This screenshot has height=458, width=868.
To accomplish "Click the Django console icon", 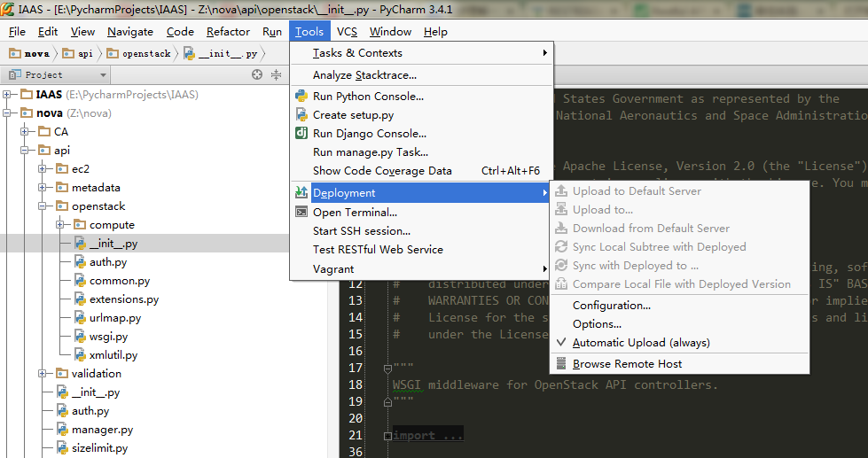I will click(301, 133).
